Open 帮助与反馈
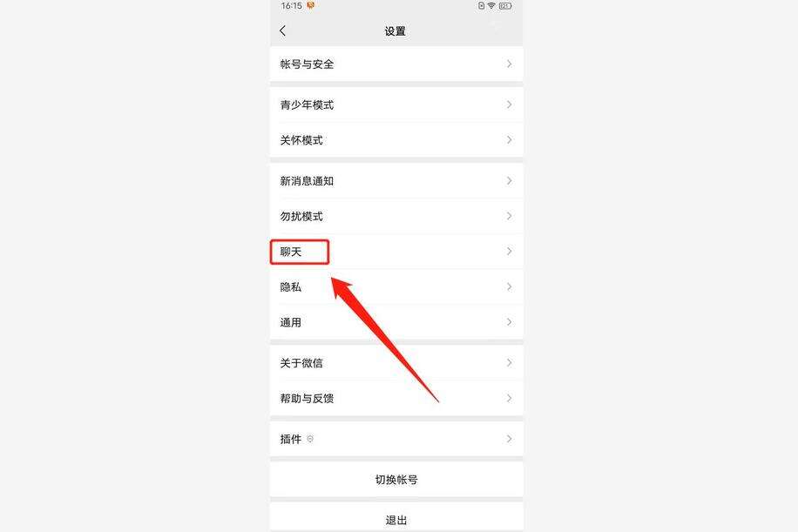 [396, 398]
